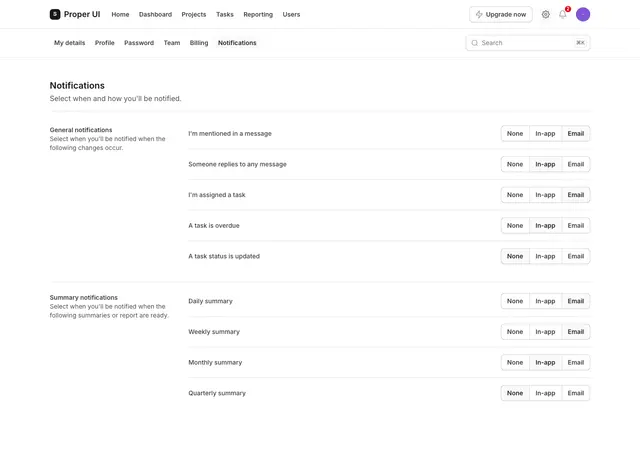Viewport: 640px width, 451px height.
Task: Set 'I'm mentioned in a message' to None
Action: (x=515, y=133)
